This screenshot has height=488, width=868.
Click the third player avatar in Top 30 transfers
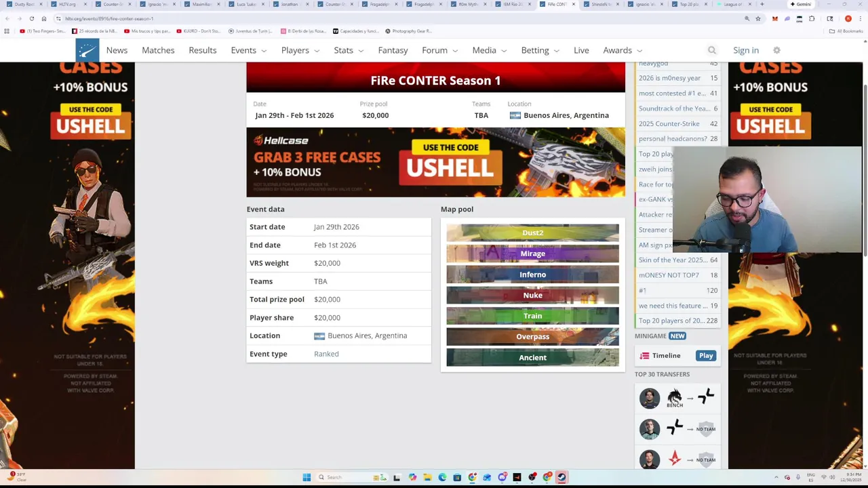649,459
